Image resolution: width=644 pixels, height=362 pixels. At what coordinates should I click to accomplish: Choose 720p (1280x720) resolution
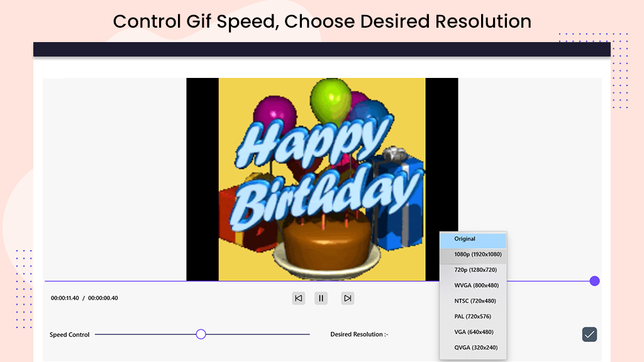pos(473,270)
